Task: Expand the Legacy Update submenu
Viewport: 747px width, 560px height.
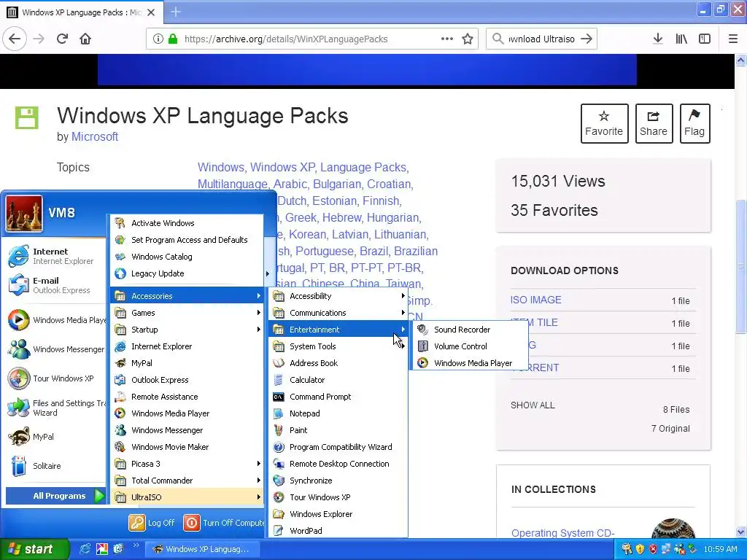Action: click(x=187, y=273)
